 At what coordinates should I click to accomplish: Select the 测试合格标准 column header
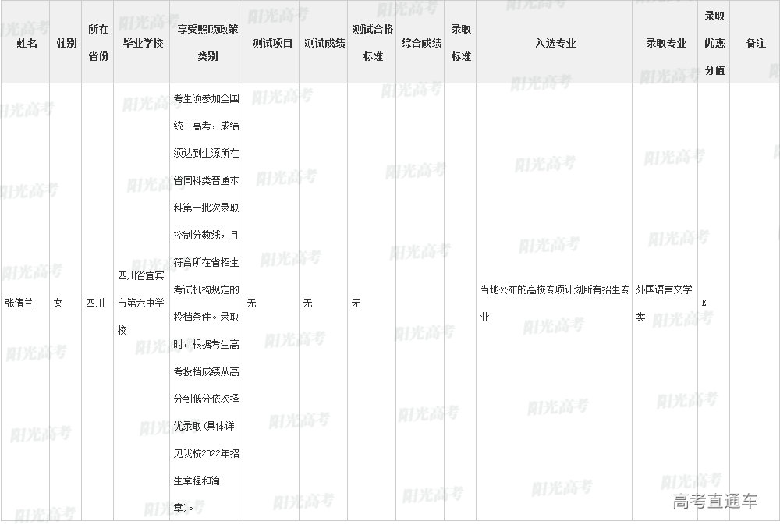point(372,43)
